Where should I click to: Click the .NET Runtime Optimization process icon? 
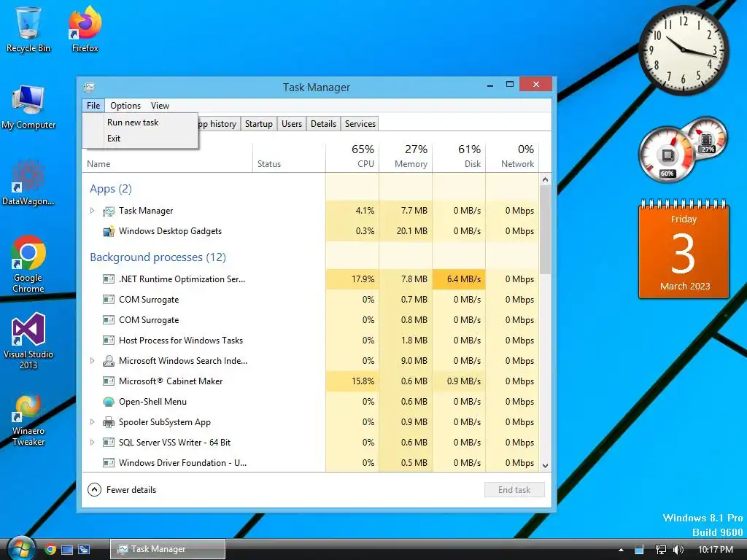(x=109, y=279)
